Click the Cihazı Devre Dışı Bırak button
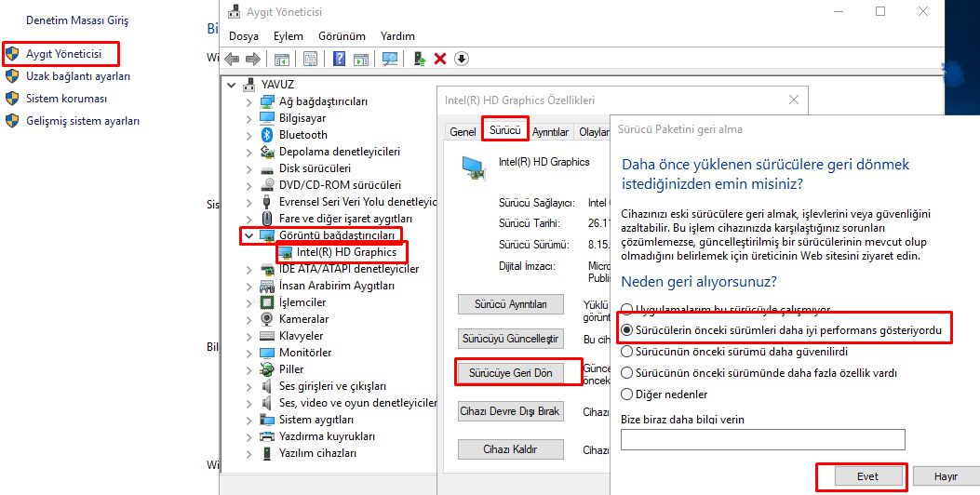The height and width of the screenshot is (495, 980). [511, 411]
